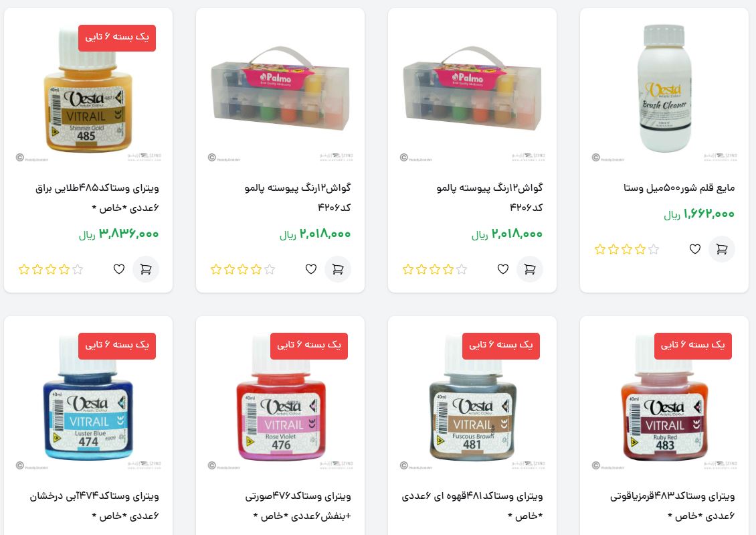Add Vesta Brush Cleaner 500ml to cart
This screenshot has height=535, width=756.
click(x=722, y=249)
